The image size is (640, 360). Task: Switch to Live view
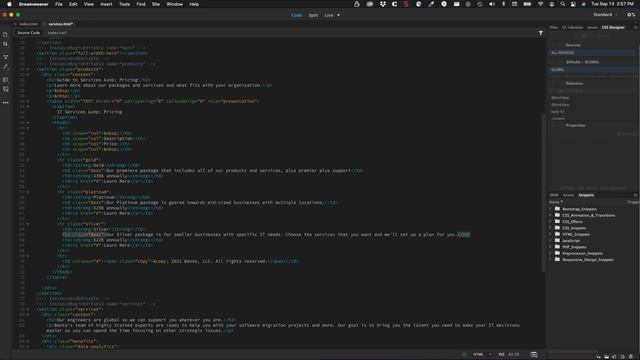[x=329, y=15]
